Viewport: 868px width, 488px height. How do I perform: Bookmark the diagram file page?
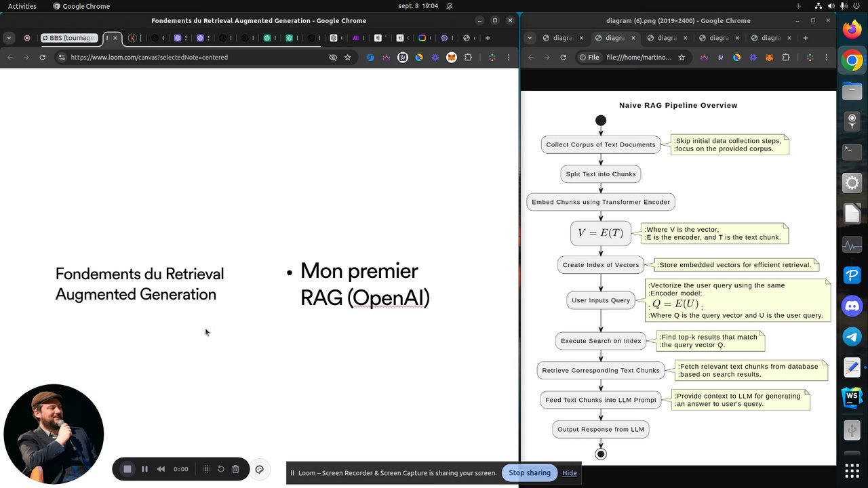[682, 58]
